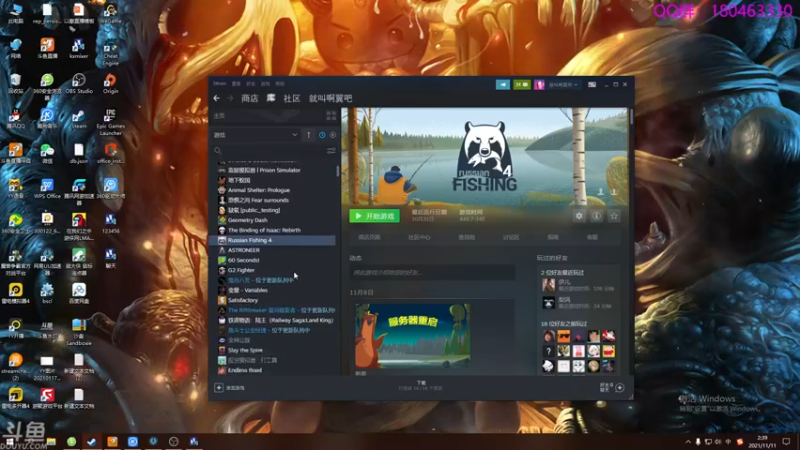Click the green 开始游戏 play button
Viewport: 800px width, 450px height.
click(374, 216)
